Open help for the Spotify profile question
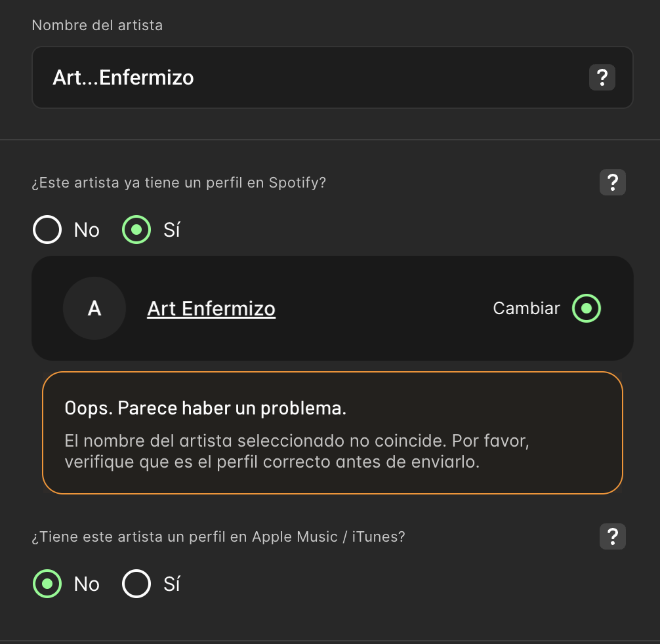This screenshot has width=660, height=644. click(613, 182)
